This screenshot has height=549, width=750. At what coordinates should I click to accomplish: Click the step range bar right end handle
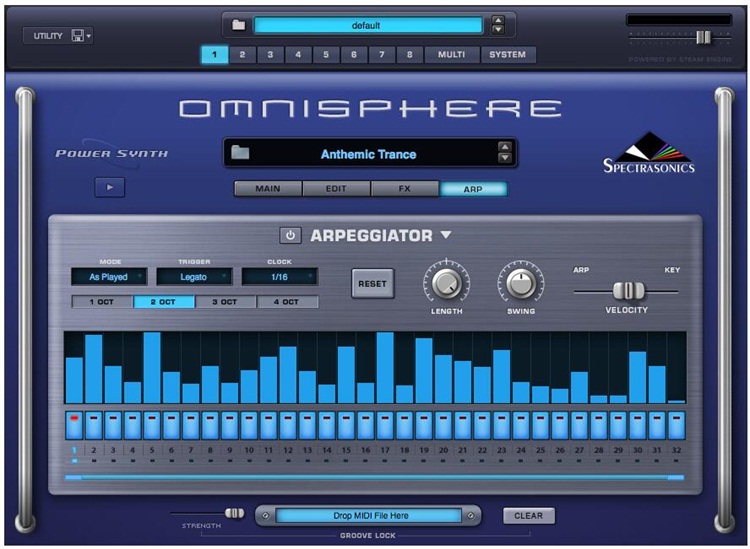pyautogui.click(x=676, y=477)
